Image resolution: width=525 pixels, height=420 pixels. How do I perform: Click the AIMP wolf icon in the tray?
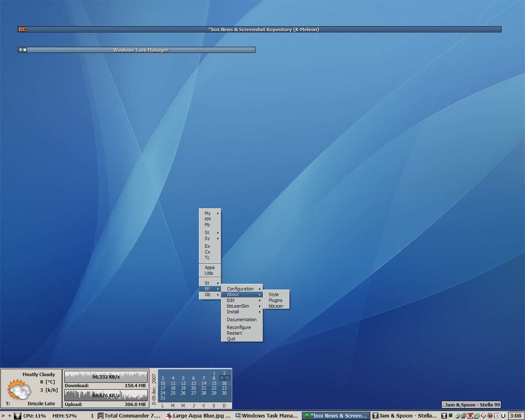(444, 415)
